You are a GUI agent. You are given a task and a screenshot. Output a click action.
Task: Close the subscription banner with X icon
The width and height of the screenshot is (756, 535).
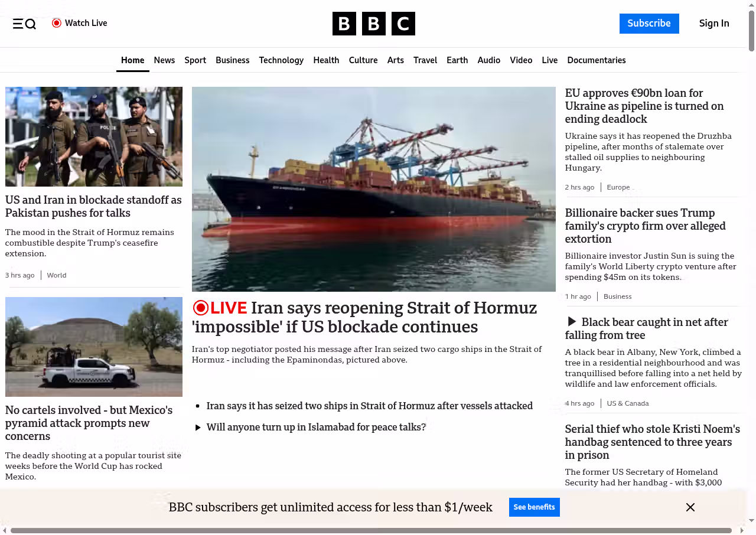coord(690,507)
